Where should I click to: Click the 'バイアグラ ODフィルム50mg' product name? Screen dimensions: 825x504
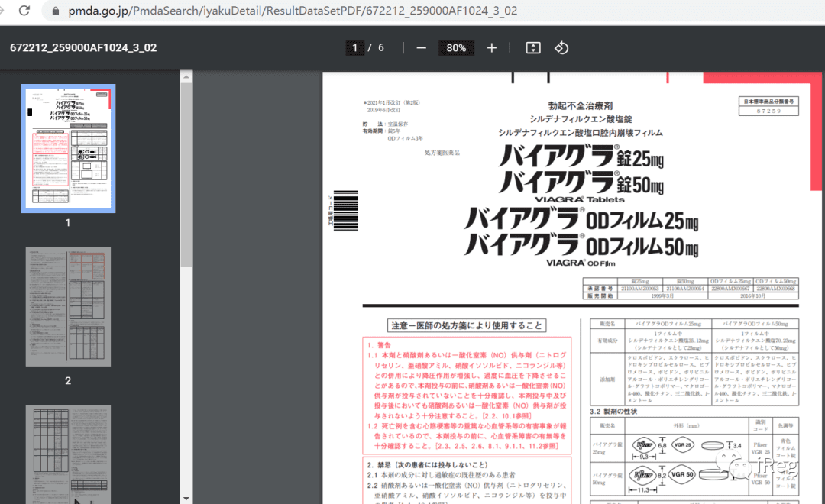(x=581, y=244)
